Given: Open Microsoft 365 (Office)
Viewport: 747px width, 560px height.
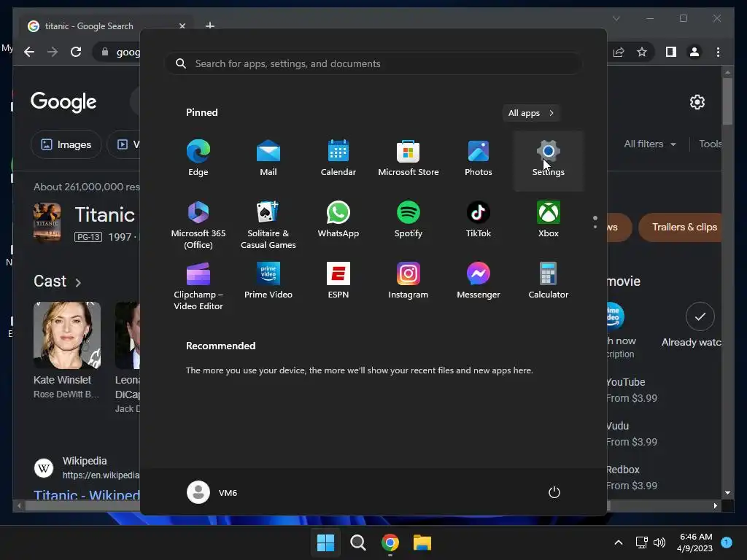Looking at the screenshot, I should coord(198,225).
